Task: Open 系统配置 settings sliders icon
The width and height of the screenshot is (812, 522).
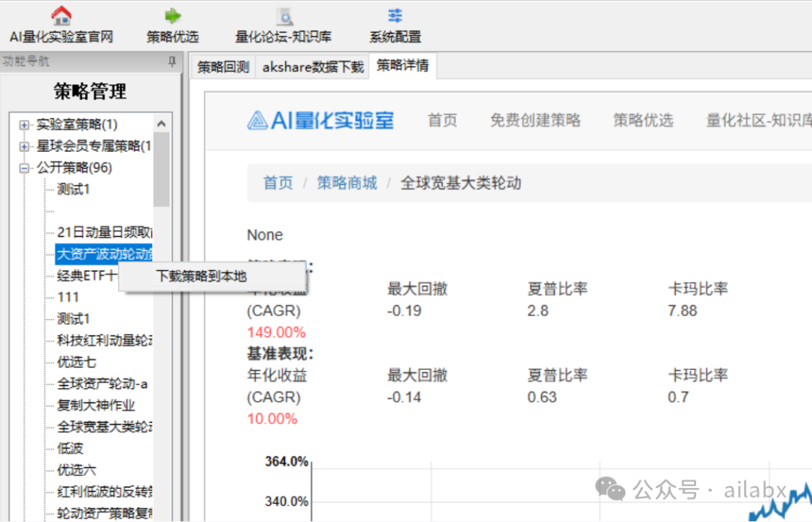Action: [395, 16]
